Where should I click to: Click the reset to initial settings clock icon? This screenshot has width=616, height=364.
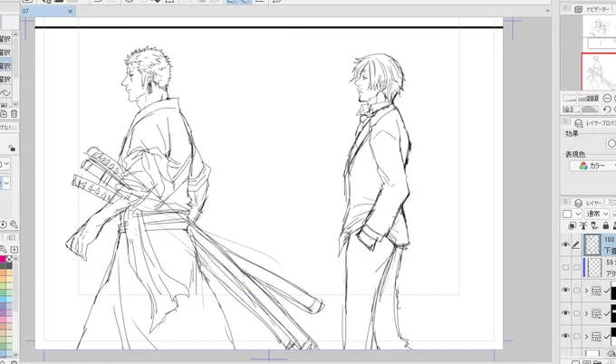coord(3,225)
